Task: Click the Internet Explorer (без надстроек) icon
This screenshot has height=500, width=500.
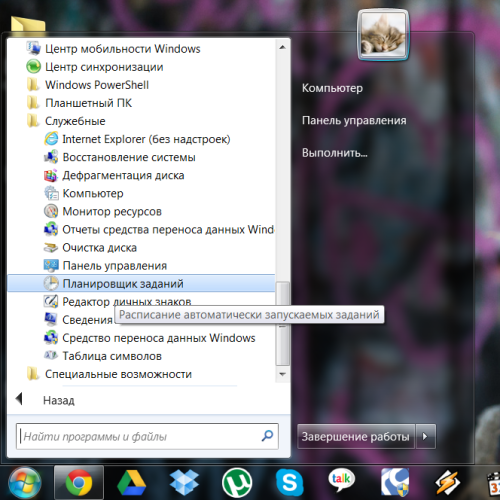Action: [51, 139]
